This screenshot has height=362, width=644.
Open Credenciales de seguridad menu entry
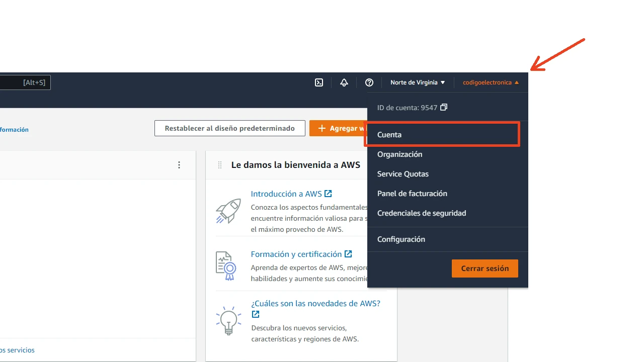pos(448,213)
